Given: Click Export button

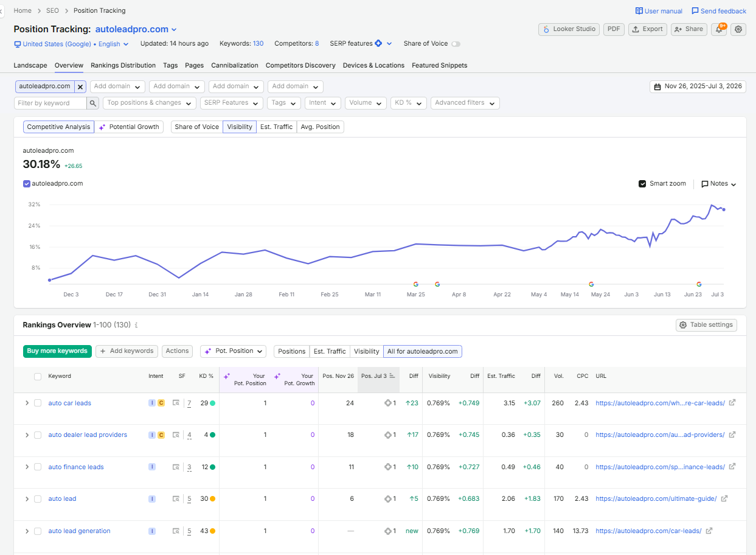Looking at the screenshot, I should coord(648,29).
